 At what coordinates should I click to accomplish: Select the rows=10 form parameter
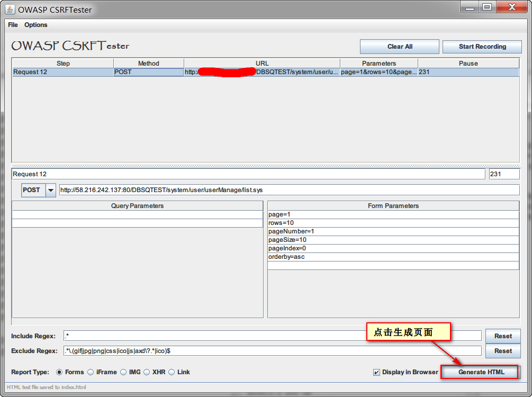coord(393,223)
